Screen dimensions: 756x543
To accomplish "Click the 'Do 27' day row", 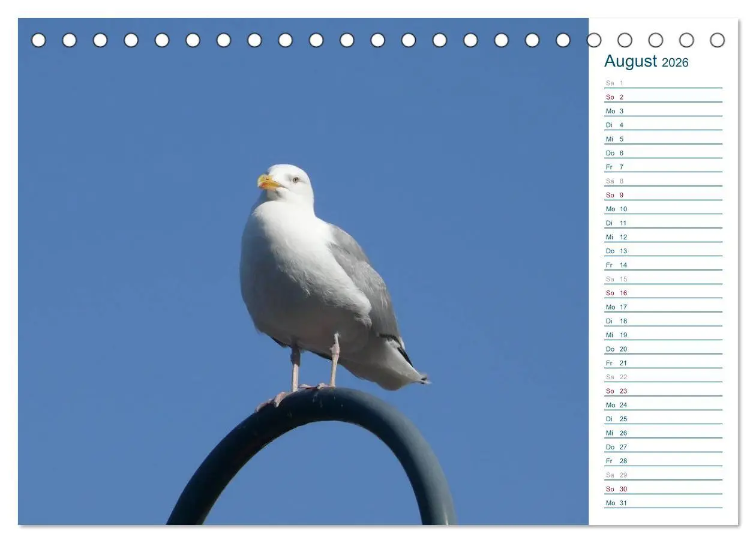I will [x=663, y=447].
